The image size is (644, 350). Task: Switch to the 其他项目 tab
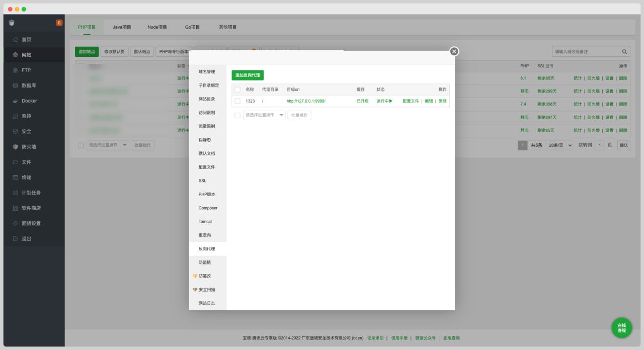tap(227, 27)
